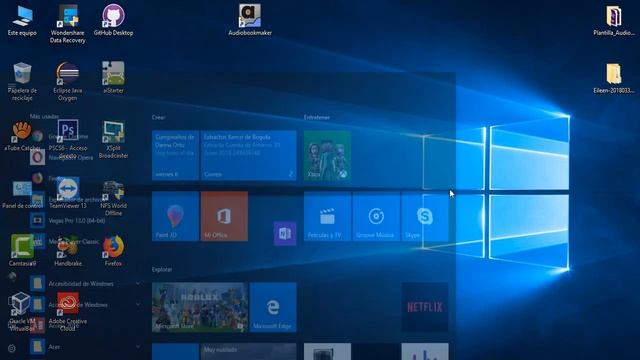Open Este equipo desktop icon

click(22, 20)
